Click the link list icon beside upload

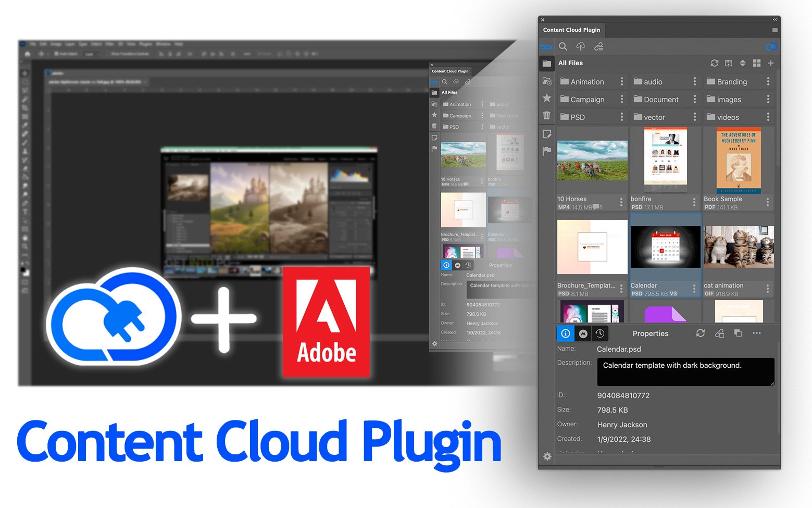coord(599,46)
